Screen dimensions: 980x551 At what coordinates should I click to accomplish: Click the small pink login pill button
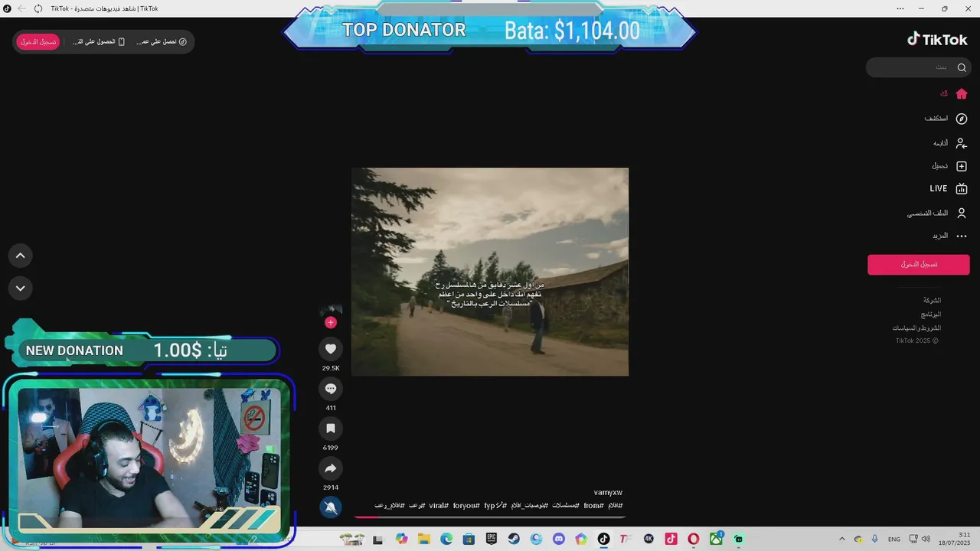[38, 42]
